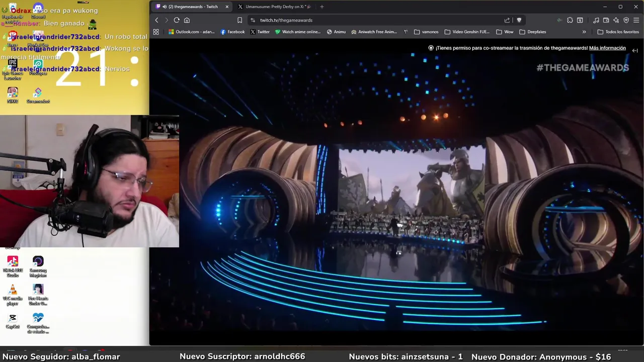
Task: Open the Outlook.com bookmark
Action: click(x=191, y=32)
